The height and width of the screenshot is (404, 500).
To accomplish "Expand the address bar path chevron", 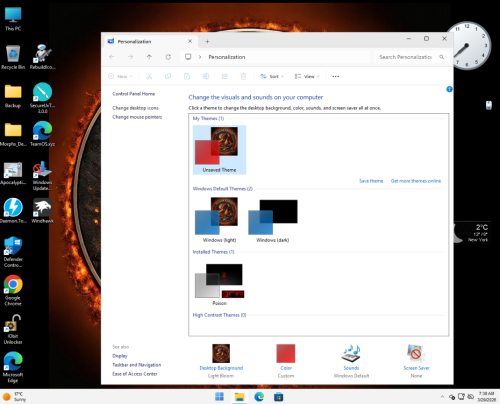I will [x=200, y=57].
